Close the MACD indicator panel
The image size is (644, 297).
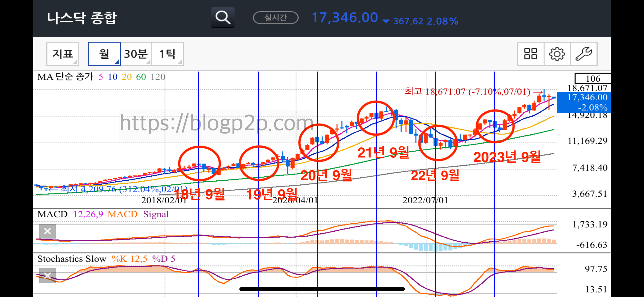pyautogui.click(x=47, y=231)
